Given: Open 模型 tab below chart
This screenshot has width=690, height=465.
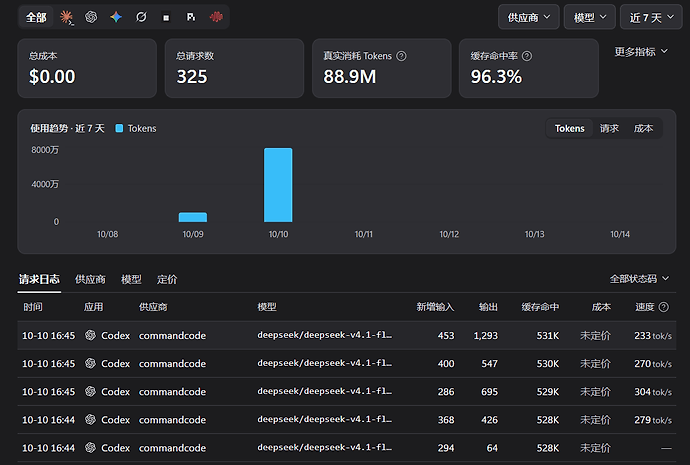Looking at the screenshot, I should point(131,279).
